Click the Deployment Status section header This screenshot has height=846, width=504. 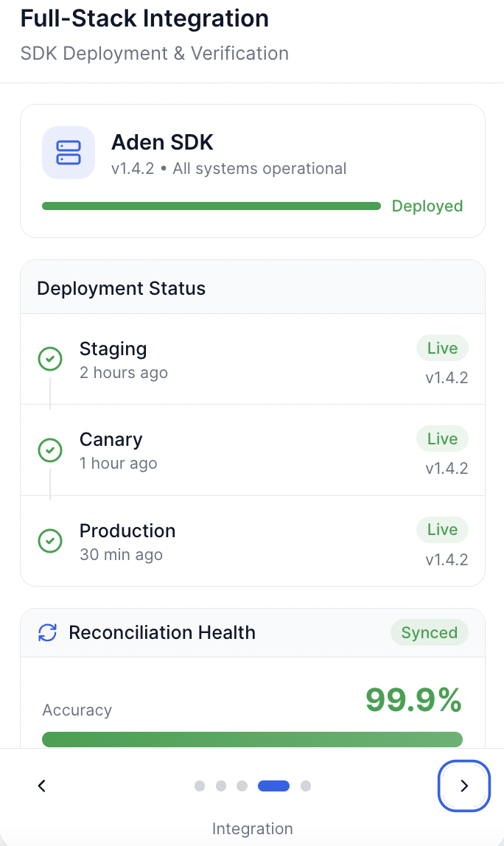point(122,288)
